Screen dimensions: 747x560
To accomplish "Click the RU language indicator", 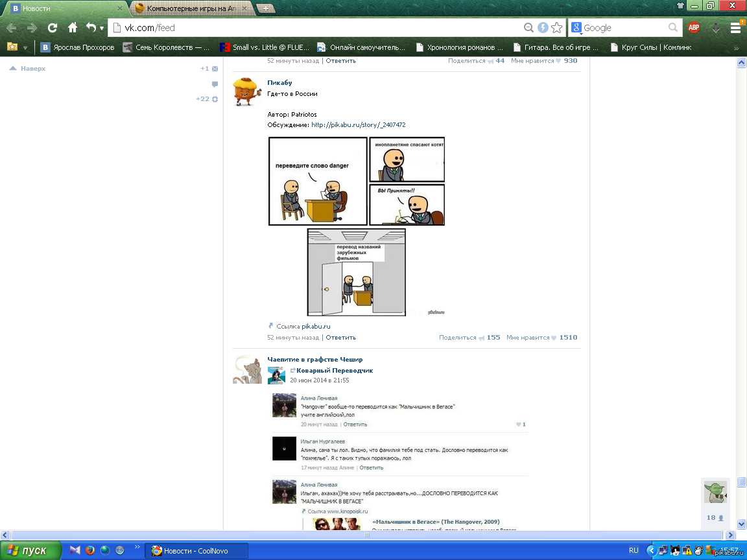I will pyautogui.click(x=634, y=550).
